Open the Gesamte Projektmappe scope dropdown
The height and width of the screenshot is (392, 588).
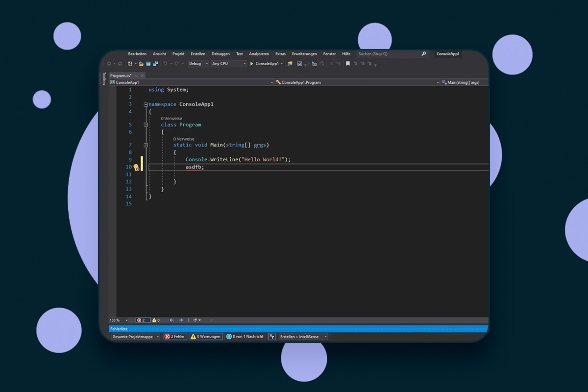point(136,337)
